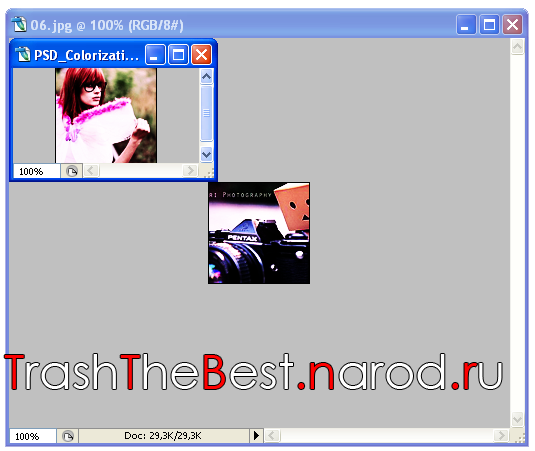Screen dimensions: 535x451
Task: Click the Doc: 29,3K/29,3K status text
Action: click(163, 436)
